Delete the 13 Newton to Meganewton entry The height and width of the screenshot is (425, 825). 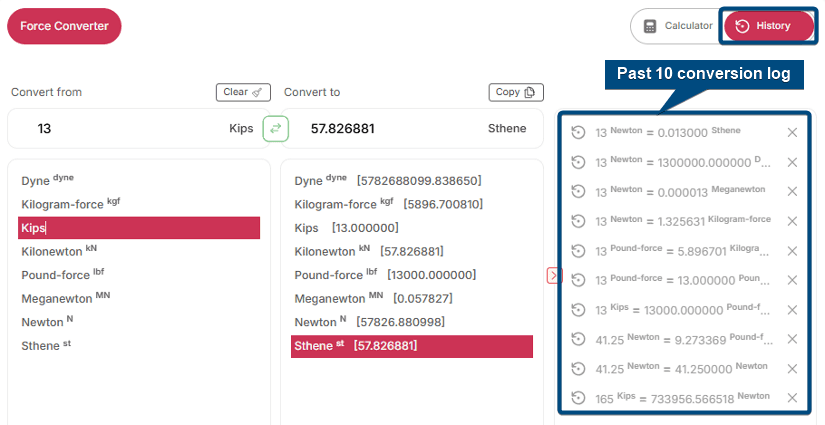click(792, 192)
